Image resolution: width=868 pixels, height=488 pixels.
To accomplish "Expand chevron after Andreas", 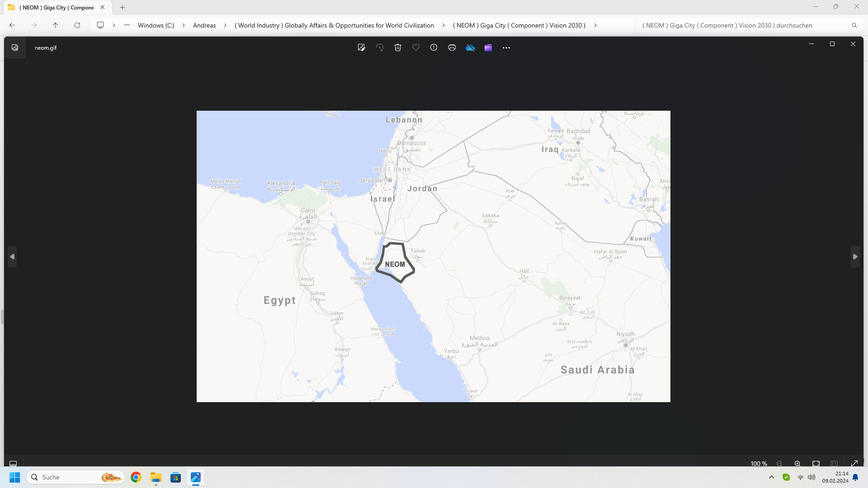I will [x=225, y=25].
